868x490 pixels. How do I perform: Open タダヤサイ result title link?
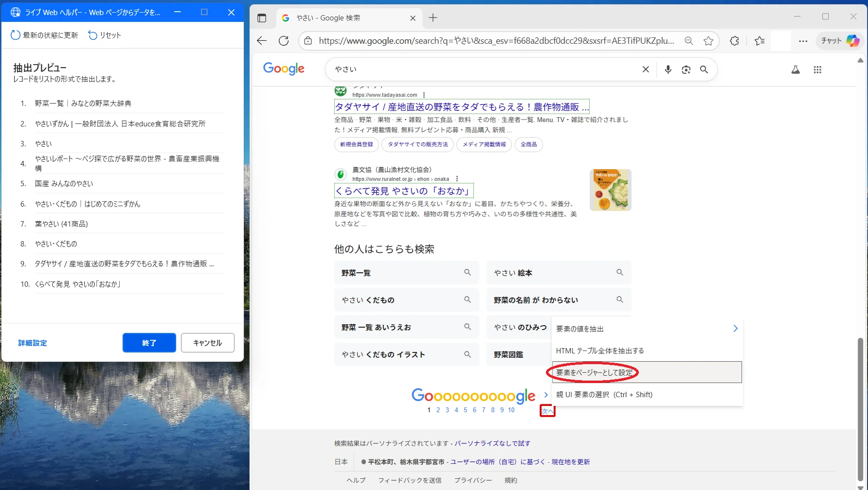tap(462, 107)
